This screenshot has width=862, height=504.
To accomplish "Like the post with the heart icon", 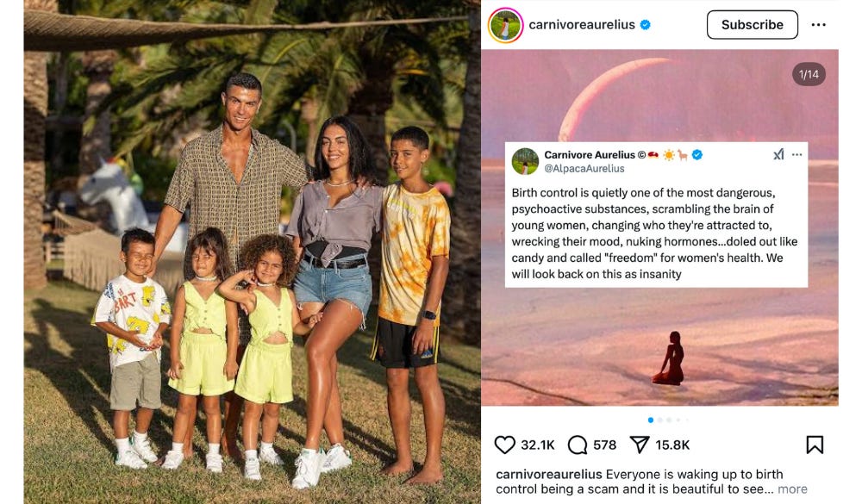I will 504,445.
